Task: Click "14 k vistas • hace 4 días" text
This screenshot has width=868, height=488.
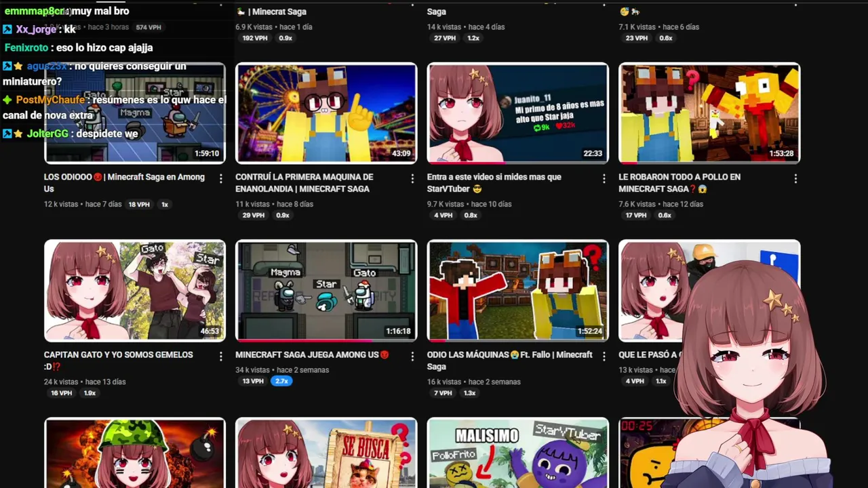Action: pyautogui.click(x=466, y=27)
